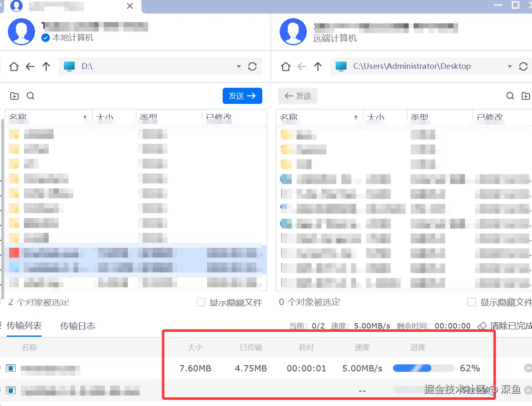Switch to 传输列表 tab
Screen dimensions: 532x406
tap(24, 326)
